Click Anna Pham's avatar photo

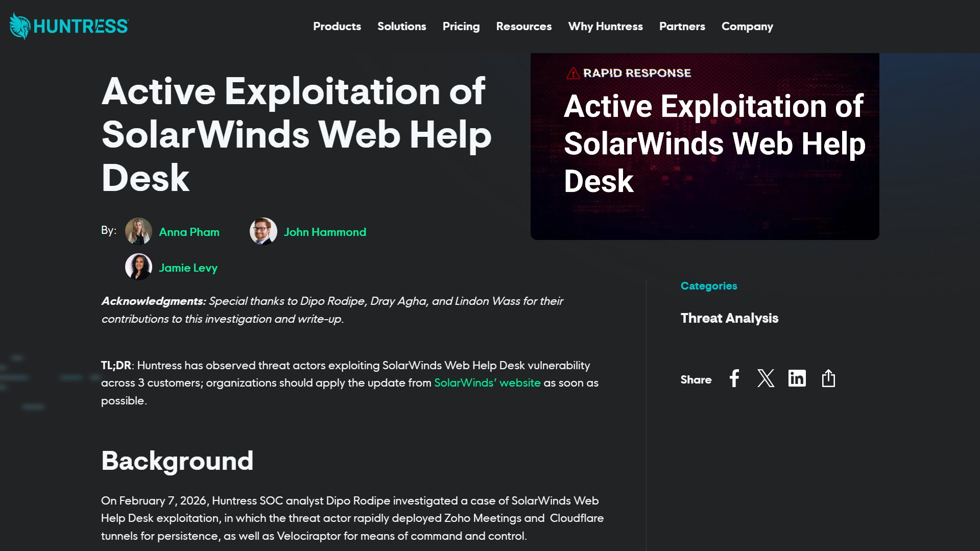138,231
